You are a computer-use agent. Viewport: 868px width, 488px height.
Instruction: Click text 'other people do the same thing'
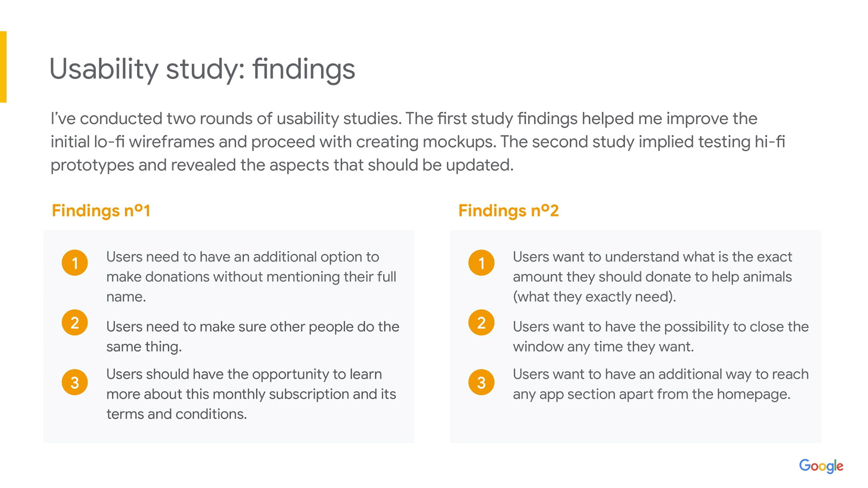click(252, 336)
